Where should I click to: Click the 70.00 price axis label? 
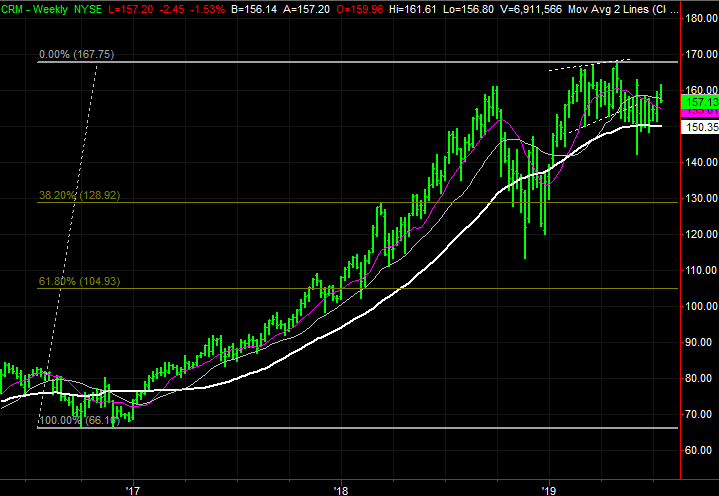[700, 414]
